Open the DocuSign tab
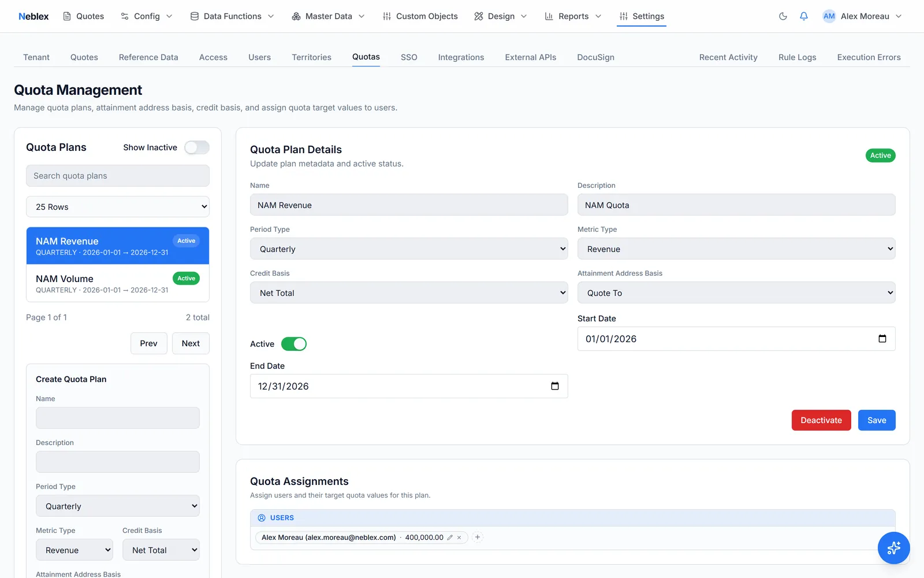Screen dimensions: 924x578 (x=595, y=57)
